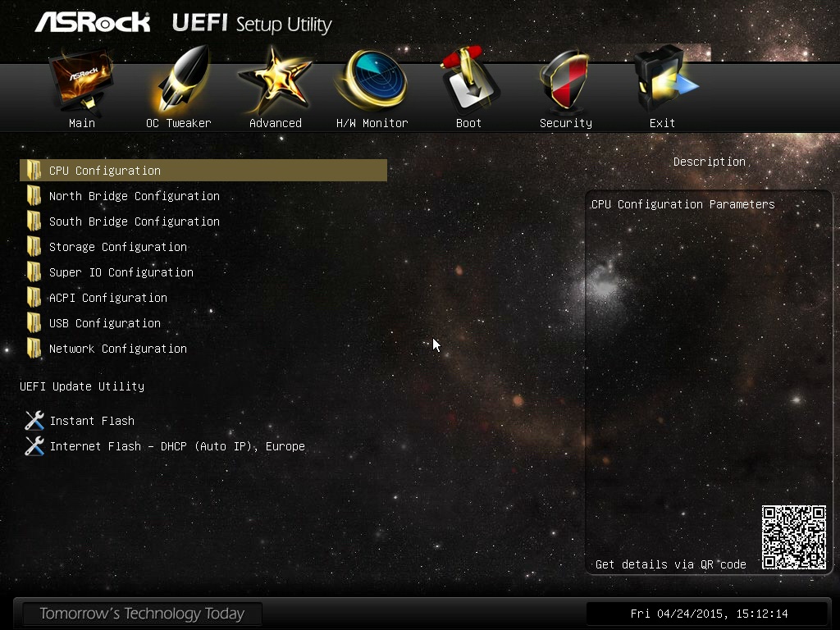Viewport: 840px width, 630px height.
Task: Open South Bridge Configuration submenu
Action: 135,221
